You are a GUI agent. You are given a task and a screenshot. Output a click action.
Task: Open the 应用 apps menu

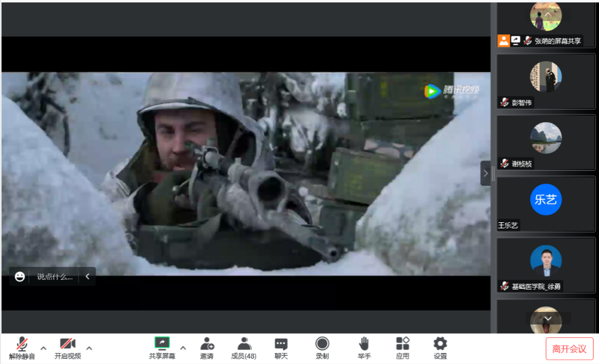tap(402, 348)
